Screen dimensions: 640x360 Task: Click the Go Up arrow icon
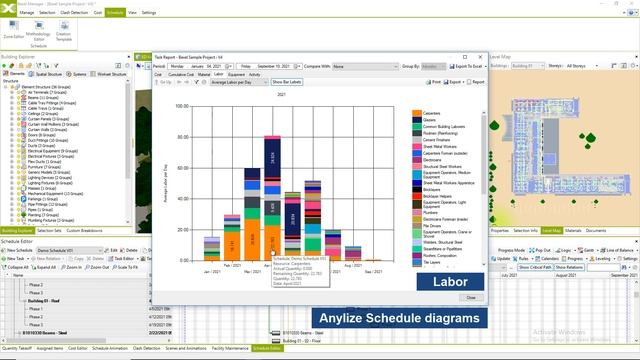click(x=157, y=82)
